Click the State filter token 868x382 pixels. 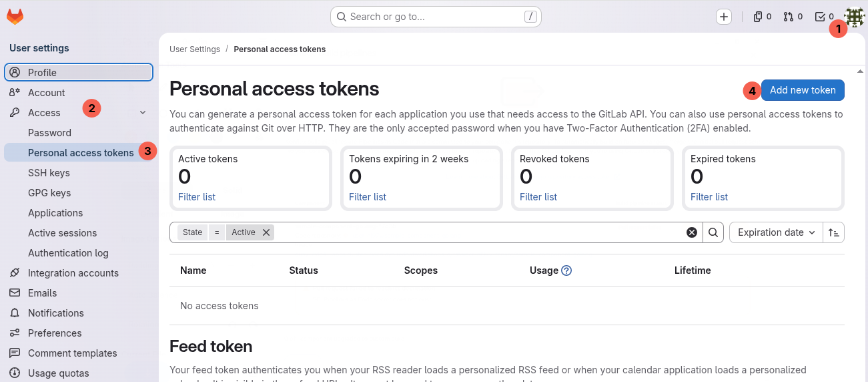pyautogui.click(x=192, y=232)
